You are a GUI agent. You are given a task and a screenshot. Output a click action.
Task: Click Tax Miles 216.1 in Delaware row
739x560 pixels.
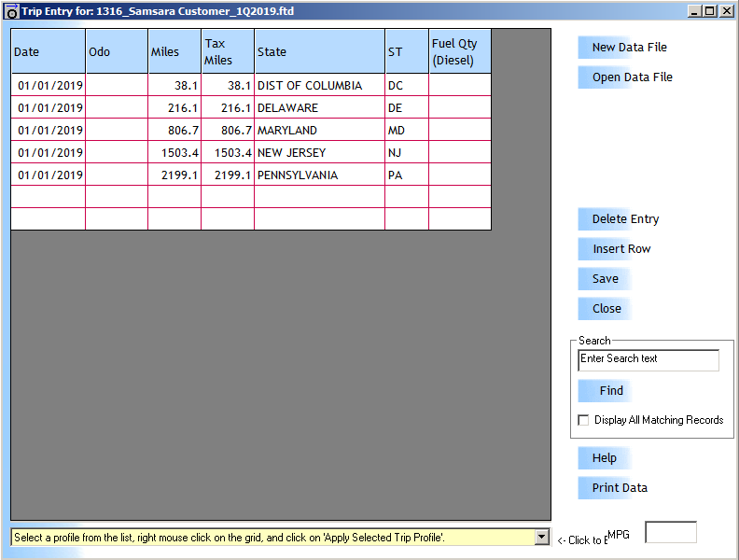pos(228,107)
